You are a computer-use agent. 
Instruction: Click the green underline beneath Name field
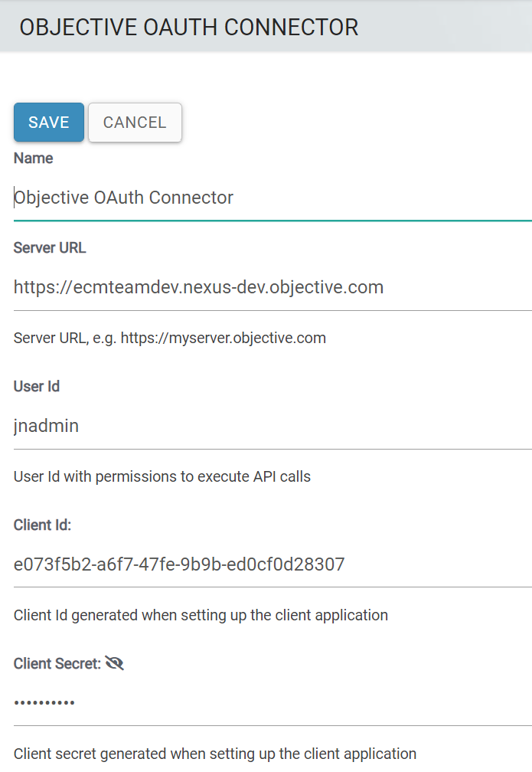pyautogui.click(x=272, y=221)
